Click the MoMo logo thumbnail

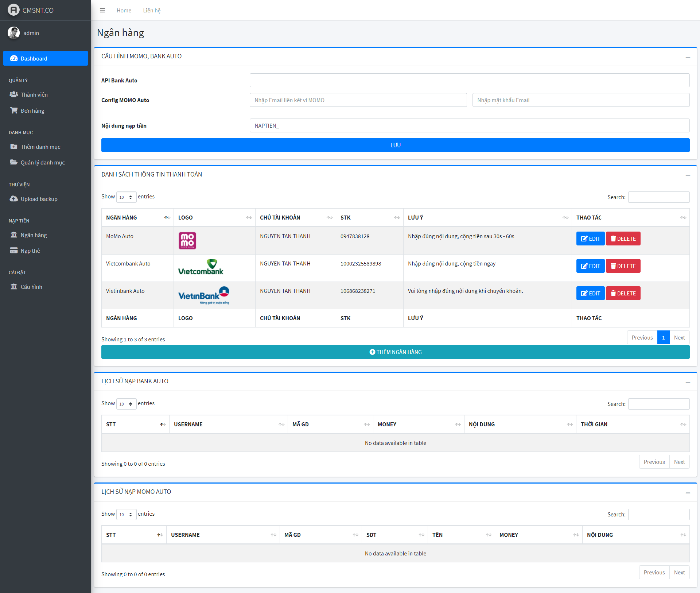pos(187,241)
